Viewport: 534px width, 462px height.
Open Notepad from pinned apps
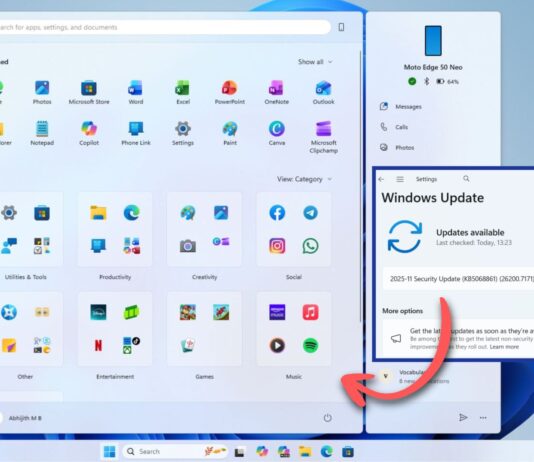coord(42,133)
